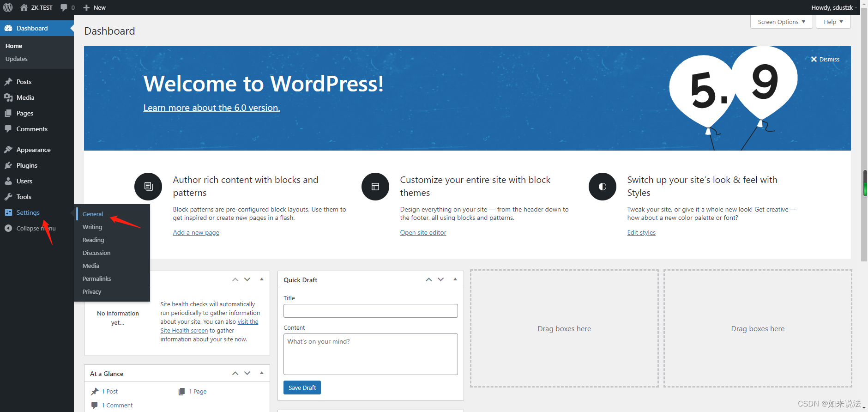Open the comments bubble icon in admin bar

tap(64, 7)
